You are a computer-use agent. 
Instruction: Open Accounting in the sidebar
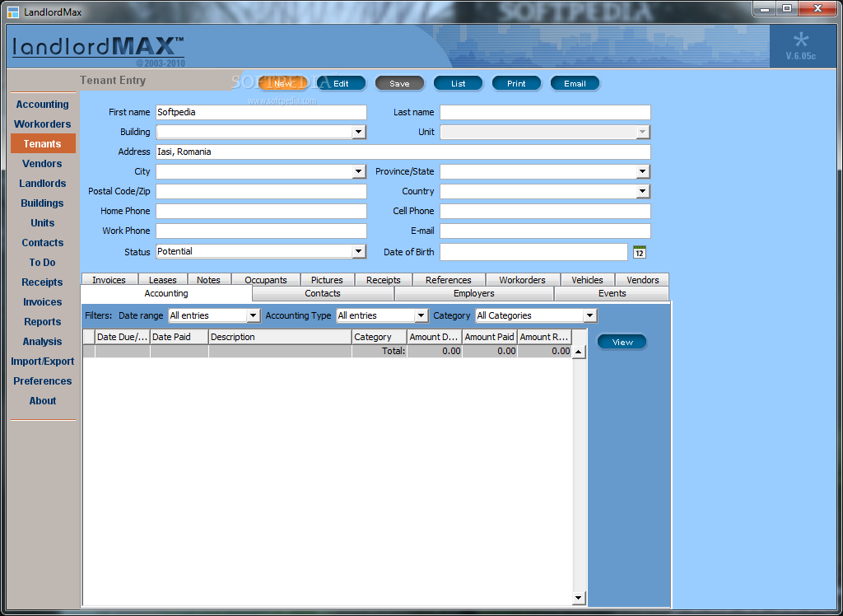43,105
